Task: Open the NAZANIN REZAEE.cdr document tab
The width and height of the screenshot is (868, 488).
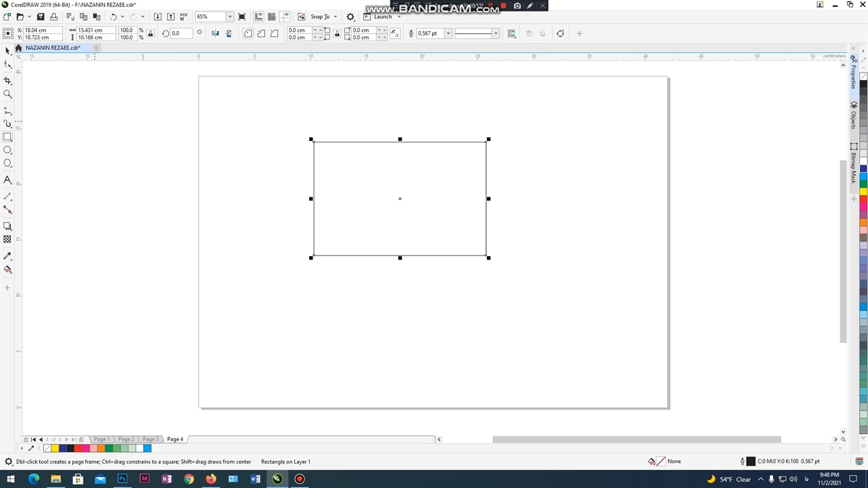Action: coord(53,48)
